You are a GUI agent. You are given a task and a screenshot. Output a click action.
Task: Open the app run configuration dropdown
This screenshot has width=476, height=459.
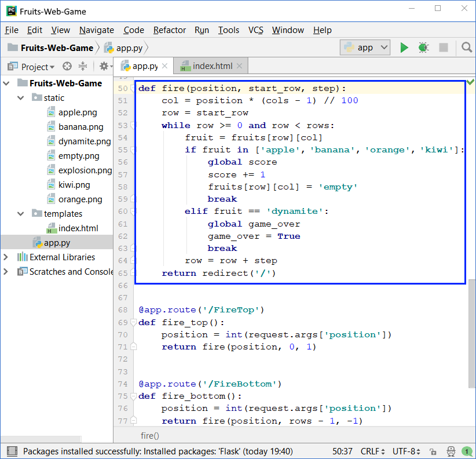click(x=365, y=48)
